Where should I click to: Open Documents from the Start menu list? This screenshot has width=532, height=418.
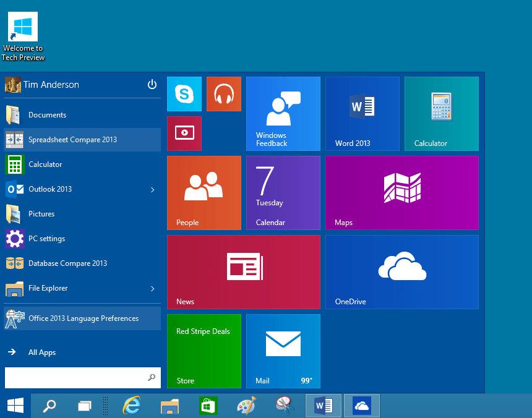[x=82, y=115]
